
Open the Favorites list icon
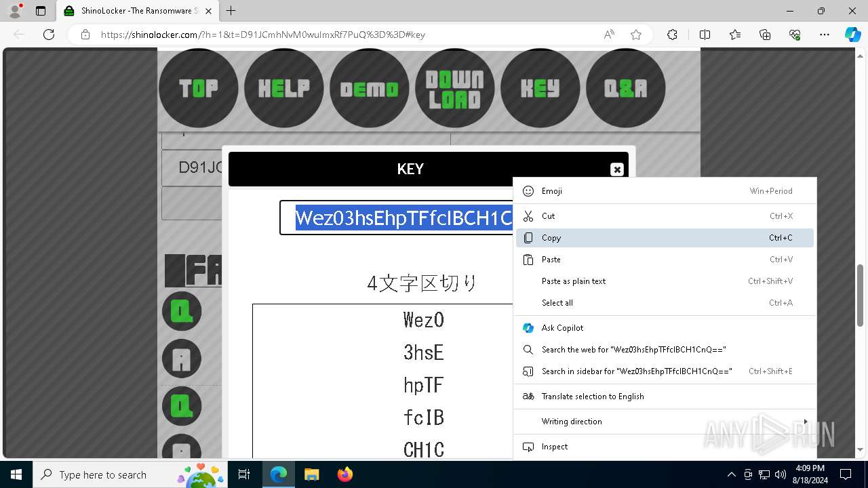click(735, 35)
